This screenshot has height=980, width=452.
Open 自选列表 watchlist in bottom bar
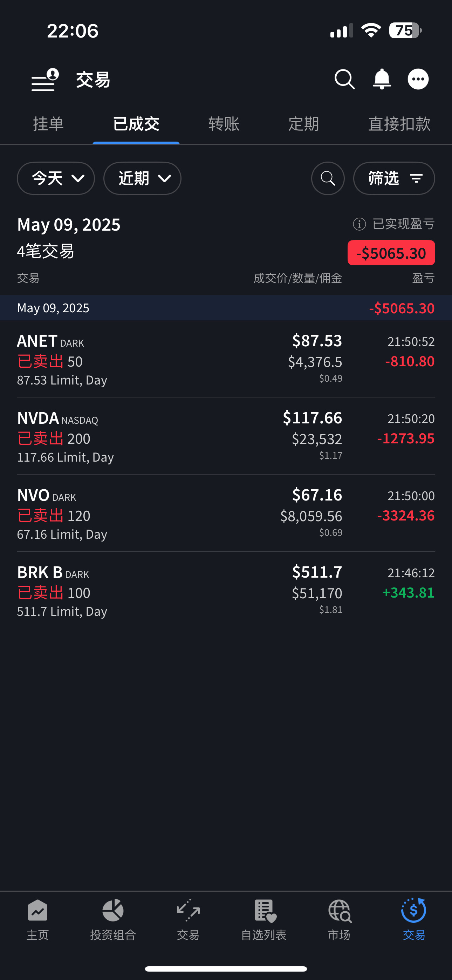(x=263, y=919)
